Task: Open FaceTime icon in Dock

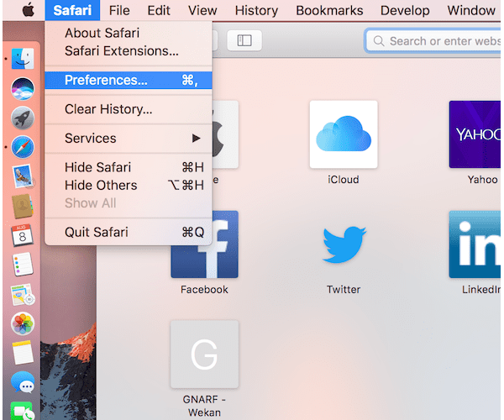Action: point(23,411)
